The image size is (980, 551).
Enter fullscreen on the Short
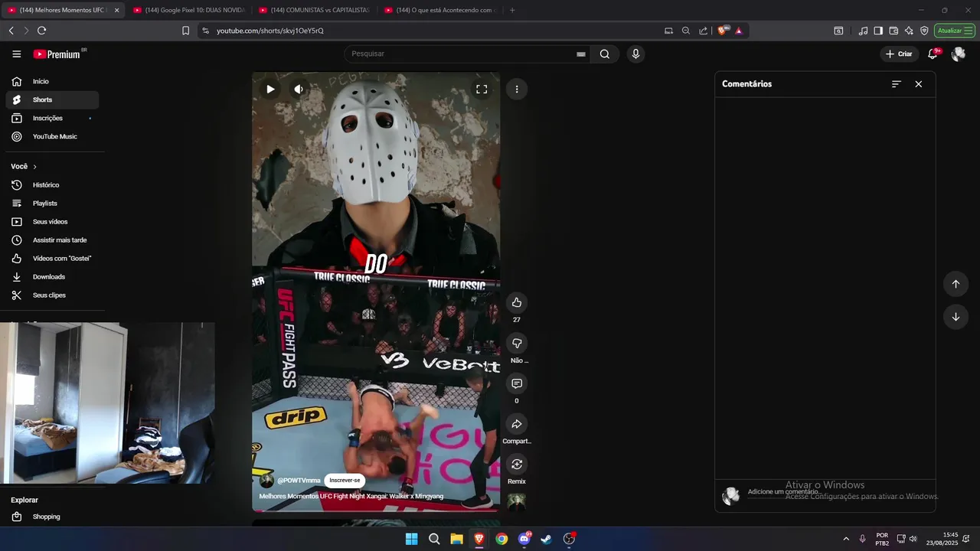[x=482, y=89]
